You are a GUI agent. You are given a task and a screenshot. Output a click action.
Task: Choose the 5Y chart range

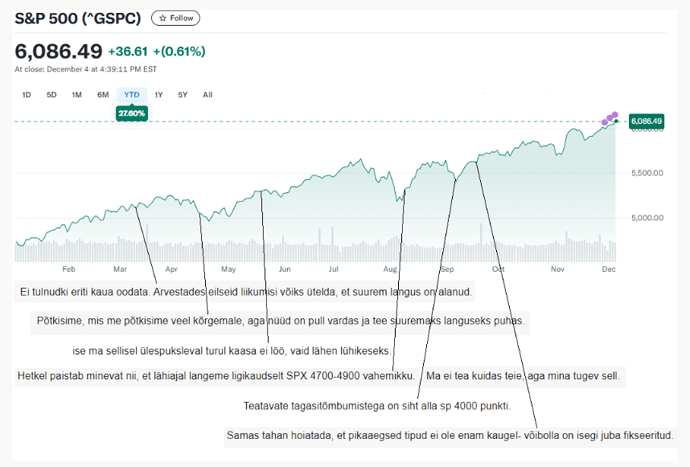(183, 95)
